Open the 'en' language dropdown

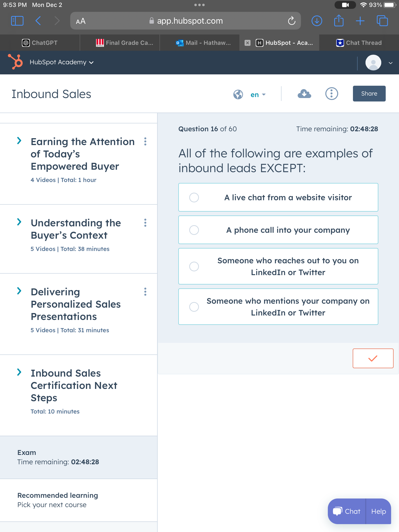258,95
